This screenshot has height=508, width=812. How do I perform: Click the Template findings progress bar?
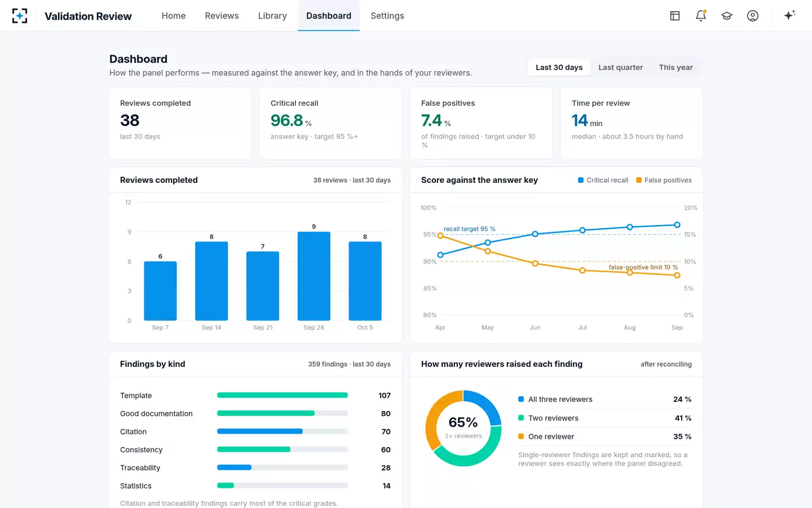283,395
